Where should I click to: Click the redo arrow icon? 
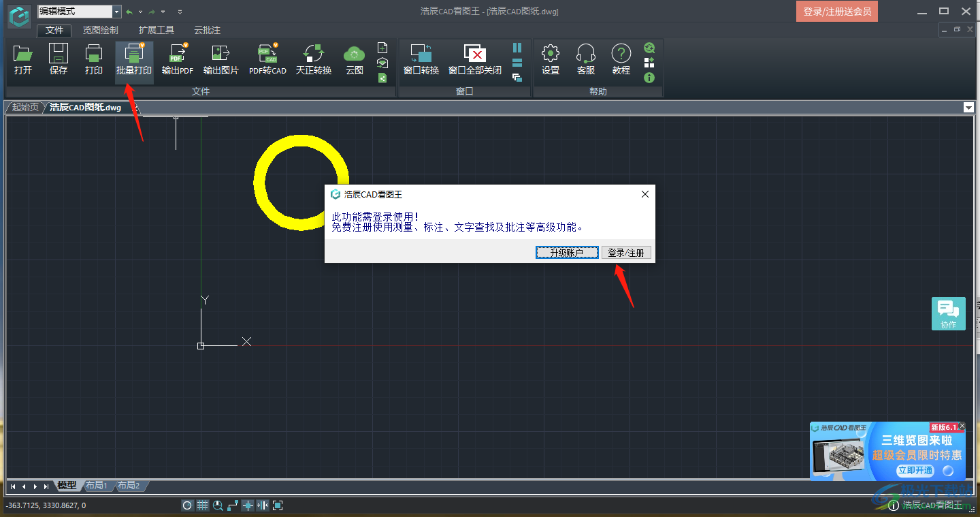point(152,12)
